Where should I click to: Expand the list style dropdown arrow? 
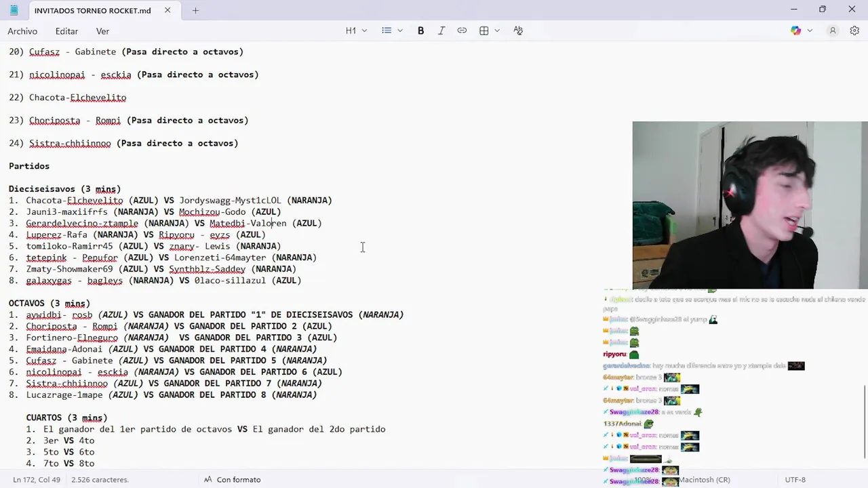pyautogui.click(x=399, y=30)
